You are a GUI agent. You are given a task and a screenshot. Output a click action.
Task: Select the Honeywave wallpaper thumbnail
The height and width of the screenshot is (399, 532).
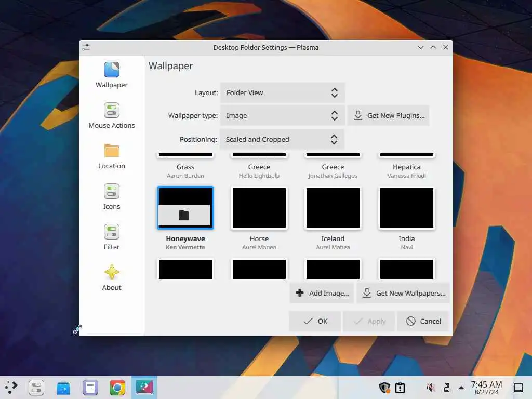pyautogui.click(x=185, y=208)
